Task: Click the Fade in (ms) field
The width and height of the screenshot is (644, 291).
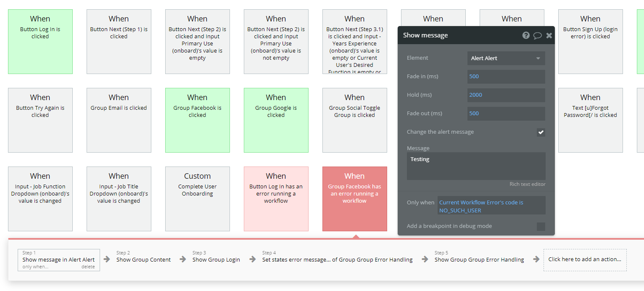Action: (506, 77)
